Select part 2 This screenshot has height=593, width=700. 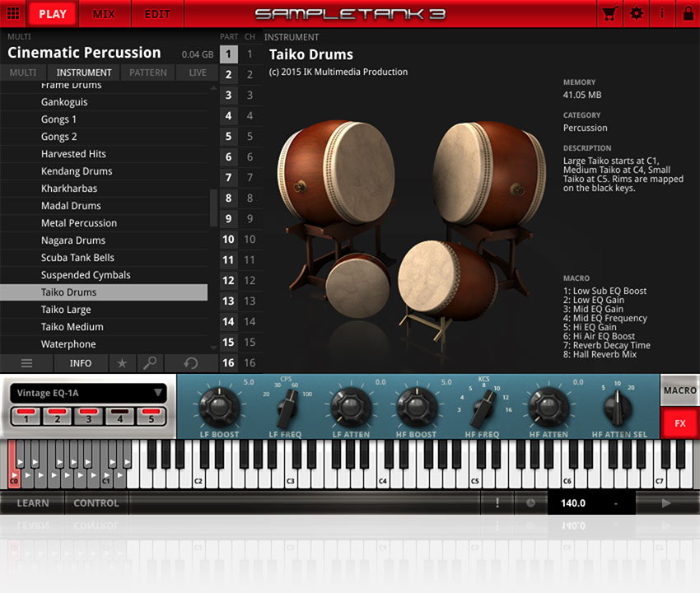coord(228,75)
